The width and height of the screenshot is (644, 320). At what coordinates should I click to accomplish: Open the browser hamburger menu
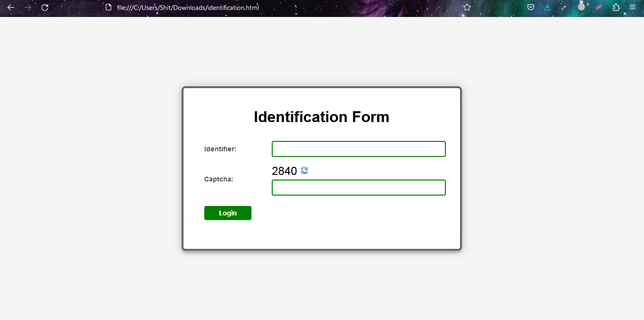tap(633, 8)
